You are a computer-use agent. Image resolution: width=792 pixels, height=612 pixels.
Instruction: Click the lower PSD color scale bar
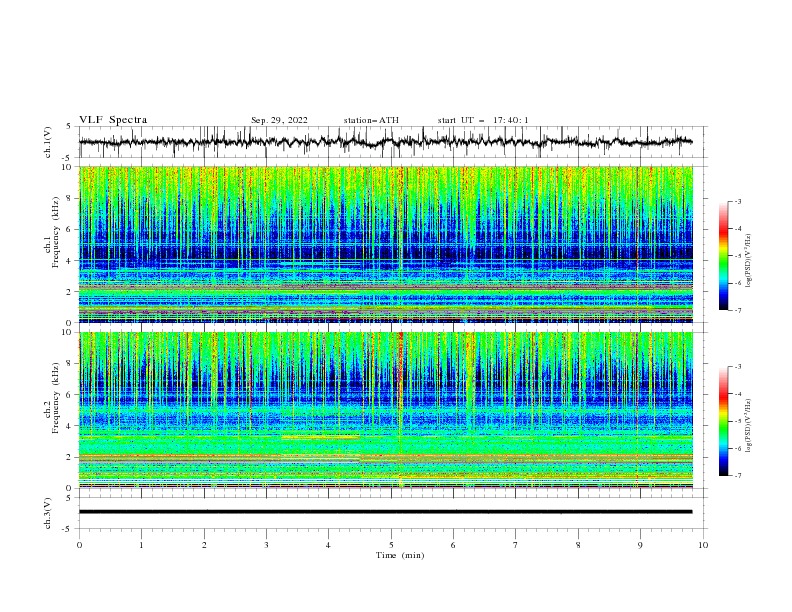pos(723,421)
